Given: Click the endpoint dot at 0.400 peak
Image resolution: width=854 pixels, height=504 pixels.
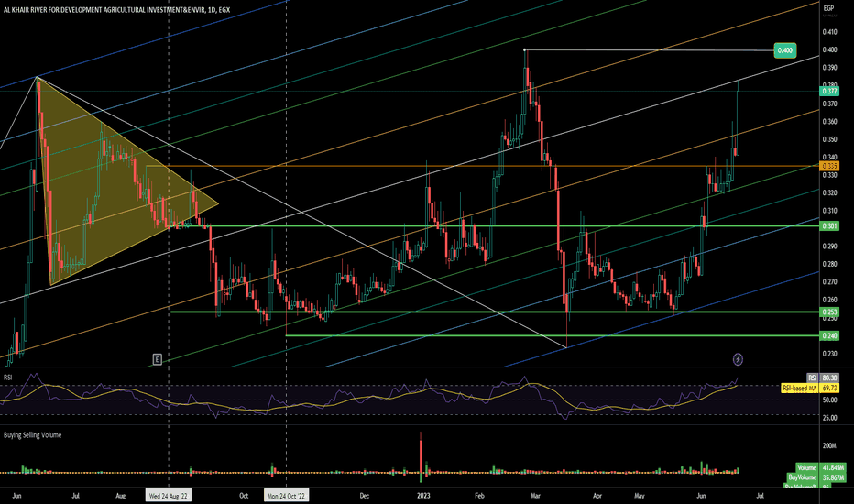Looking at the screenshot, I should pos(525,50).
